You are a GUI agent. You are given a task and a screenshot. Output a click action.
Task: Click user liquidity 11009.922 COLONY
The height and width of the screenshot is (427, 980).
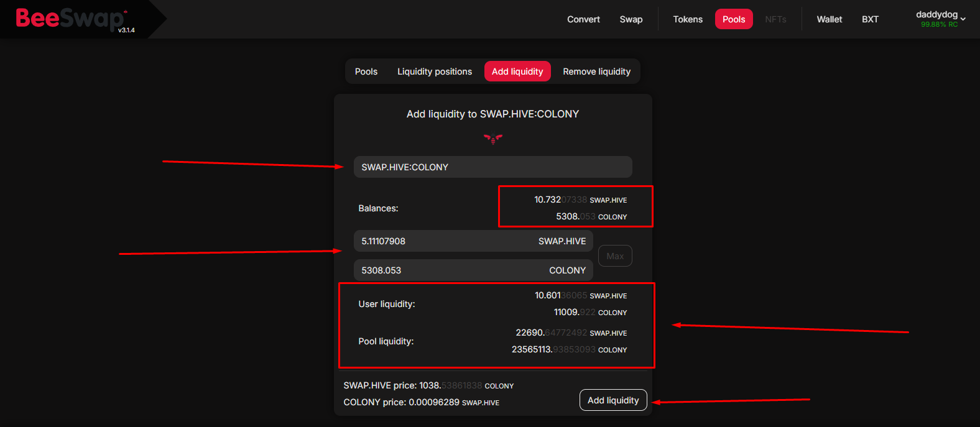(x=591, y=312)
